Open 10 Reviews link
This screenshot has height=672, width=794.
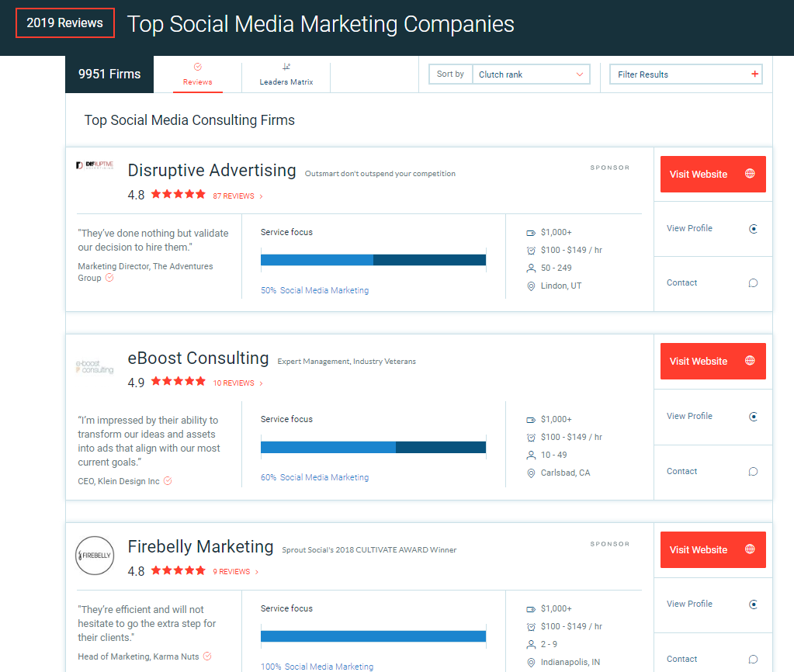click(238, 383)
